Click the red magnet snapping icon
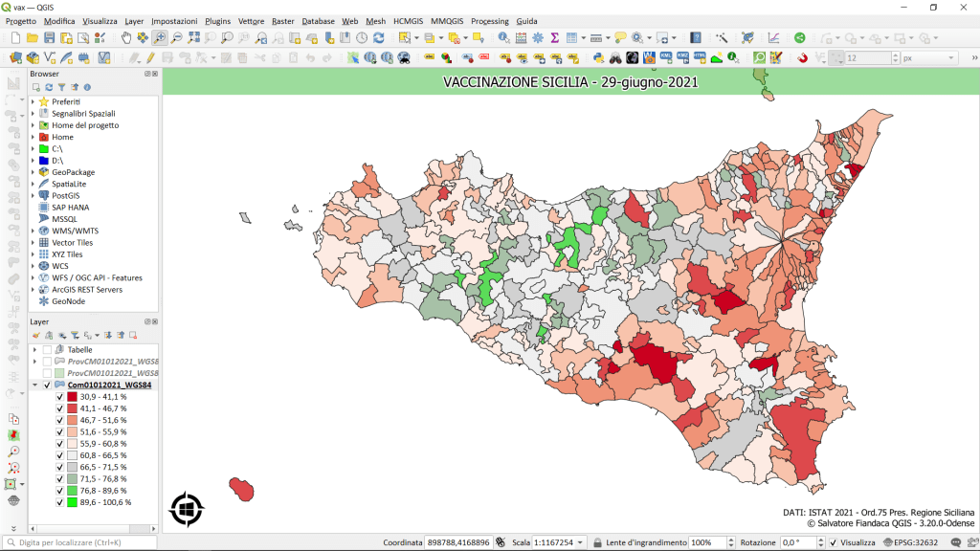 click(x=802, y=57)
